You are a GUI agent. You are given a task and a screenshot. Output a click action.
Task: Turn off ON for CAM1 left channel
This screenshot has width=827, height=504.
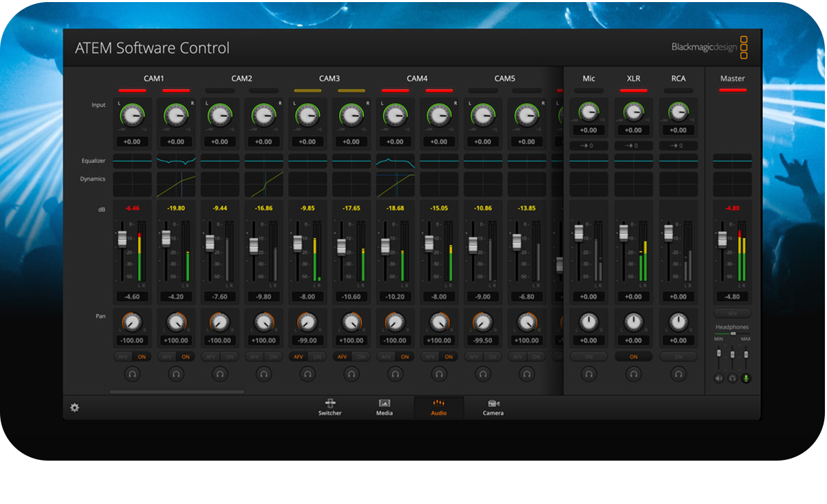point(142,357)
